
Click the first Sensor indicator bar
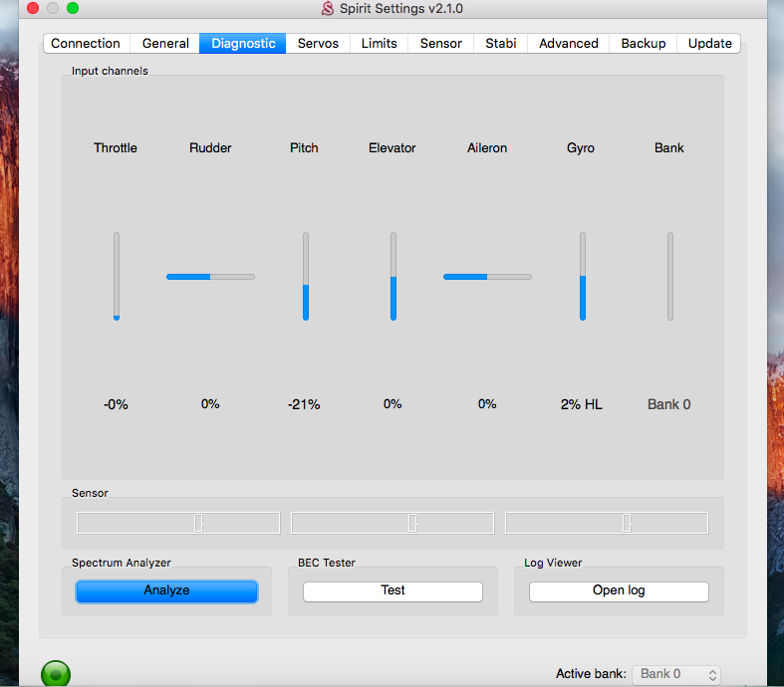178,523
